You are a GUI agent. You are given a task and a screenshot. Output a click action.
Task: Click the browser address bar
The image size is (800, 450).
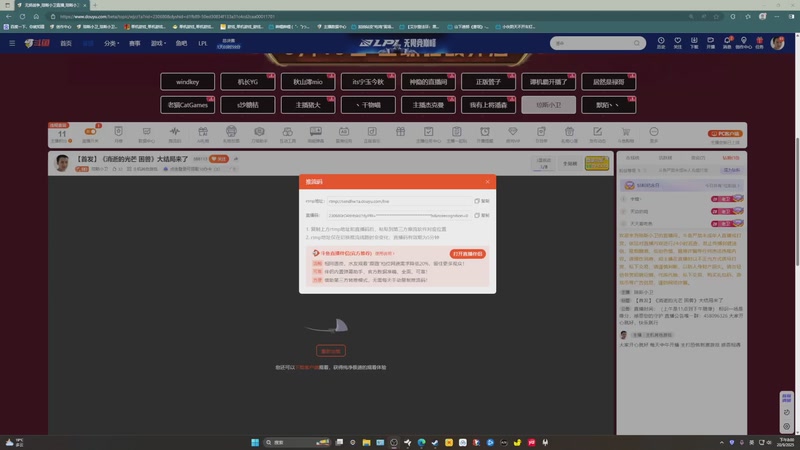367,16
